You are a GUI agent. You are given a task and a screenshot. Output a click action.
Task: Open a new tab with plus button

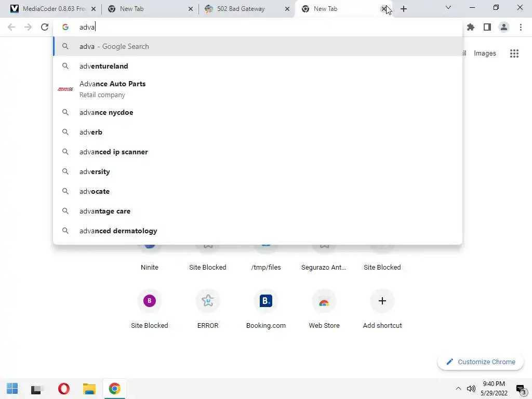tap(403, 9)
